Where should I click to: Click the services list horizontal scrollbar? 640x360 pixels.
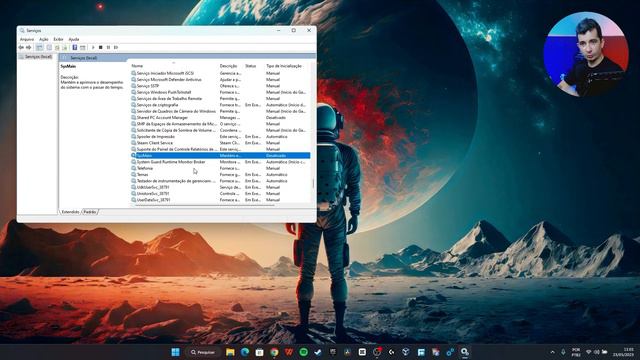[x=204, y=205]
